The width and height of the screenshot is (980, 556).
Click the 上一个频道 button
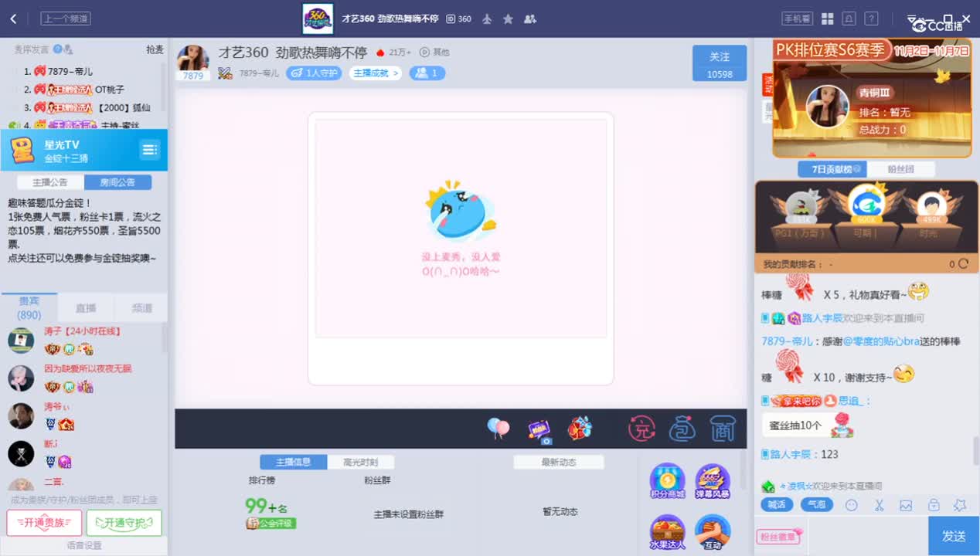coord(66,19)
